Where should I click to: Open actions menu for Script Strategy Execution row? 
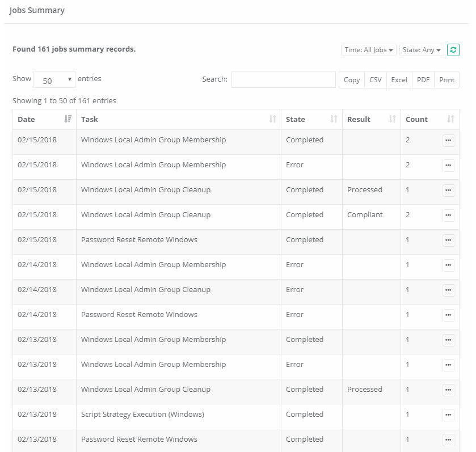[448, 415]
